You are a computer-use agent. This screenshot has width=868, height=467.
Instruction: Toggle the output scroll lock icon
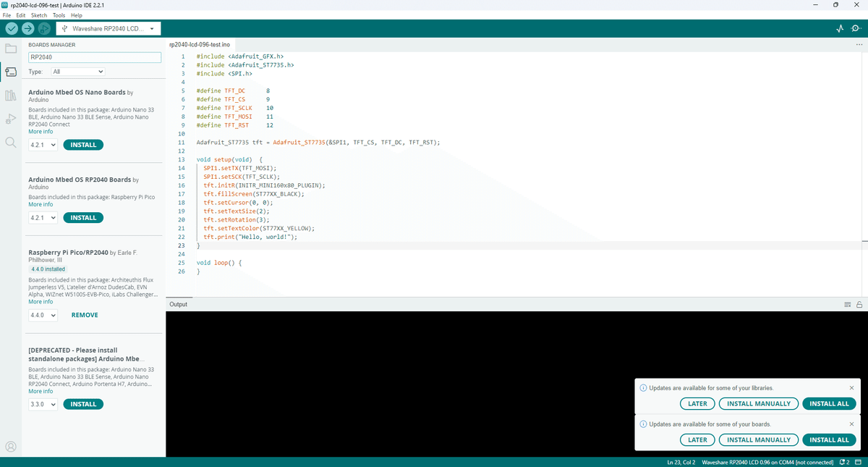point(859,305)
